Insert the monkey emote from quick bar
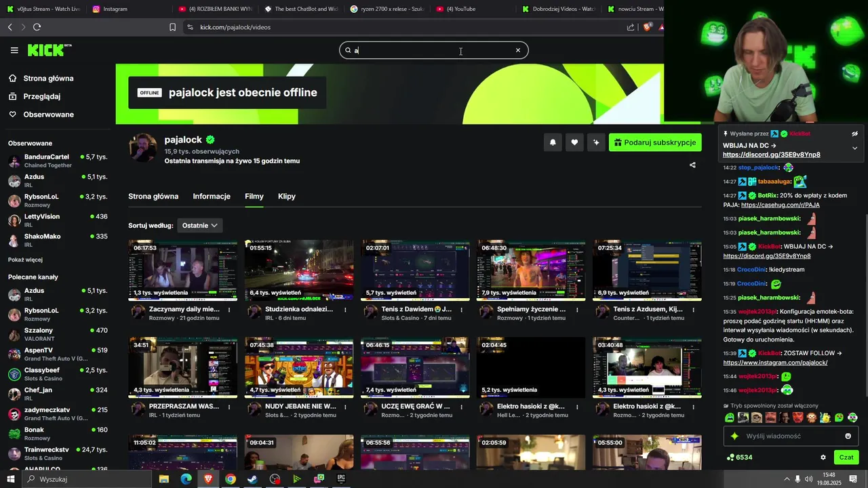Screen dimensions: 868x488 pos(811,418)
